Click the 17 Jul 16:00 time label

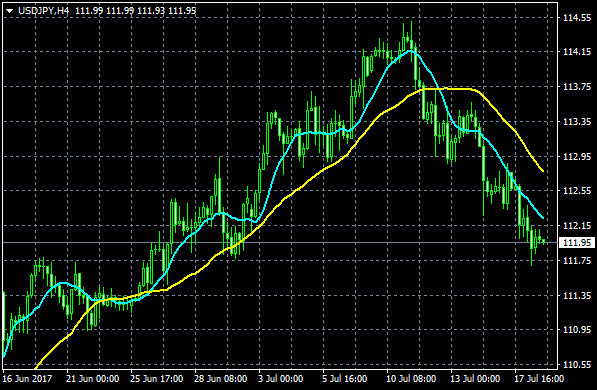[x=539, y=379]
